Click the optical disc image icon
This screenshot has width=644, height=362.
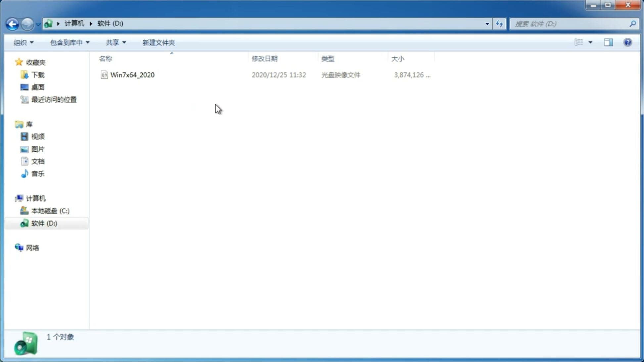point(104,74)
